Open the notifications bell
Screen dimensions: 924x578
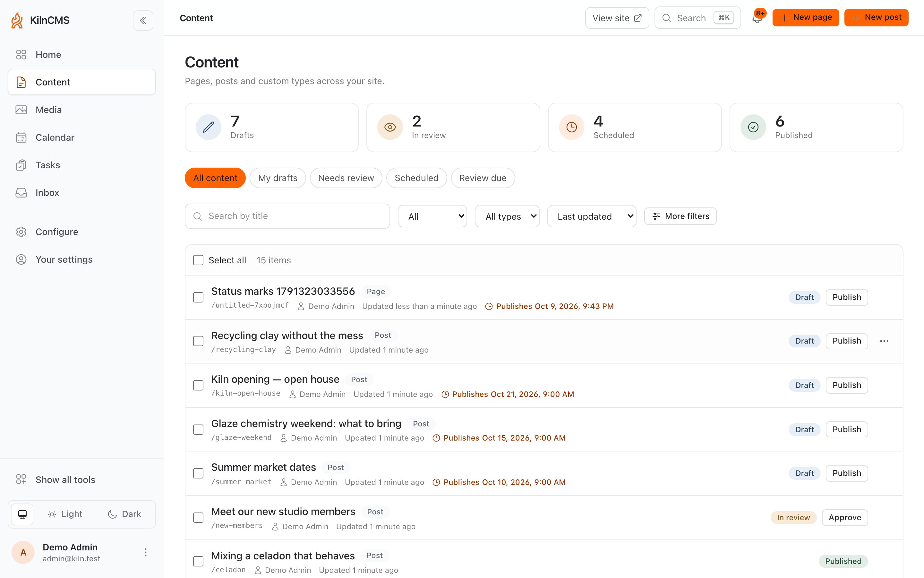pos(757,18)
